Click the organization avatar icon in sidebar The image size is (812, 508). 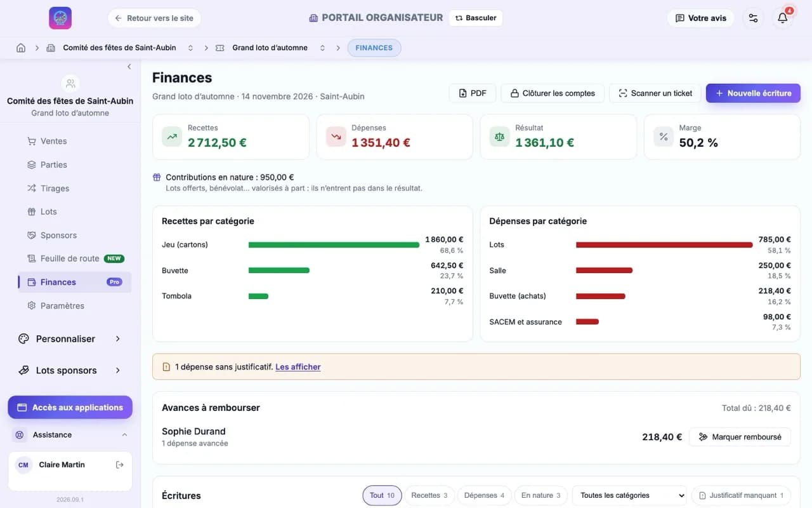(70, 83)
